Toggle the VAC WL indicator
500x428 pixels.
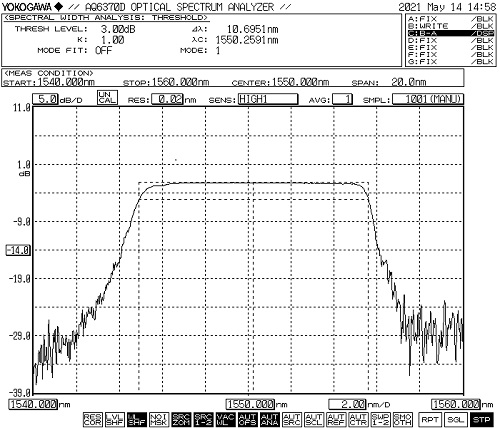click(225, 419)
